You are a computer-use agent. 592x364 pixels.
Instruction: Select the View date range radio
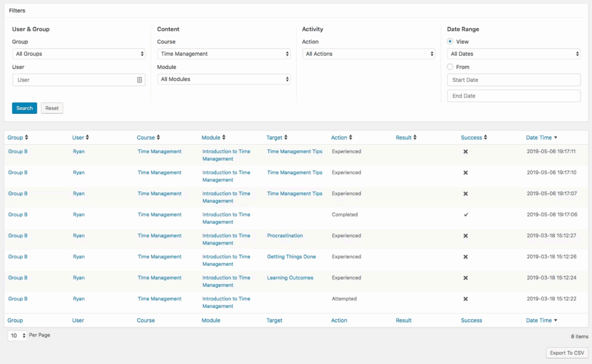[x=450, y=42]
